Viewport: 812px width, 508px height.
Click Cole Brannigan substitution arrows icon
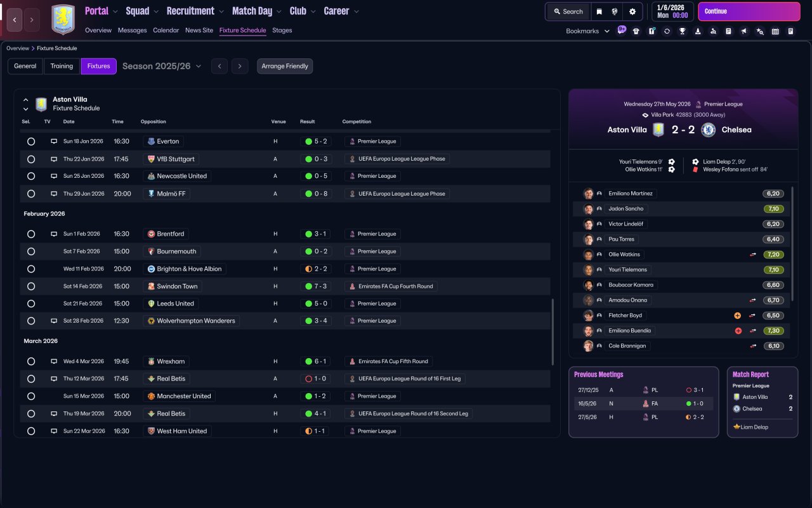pos(753,346)
